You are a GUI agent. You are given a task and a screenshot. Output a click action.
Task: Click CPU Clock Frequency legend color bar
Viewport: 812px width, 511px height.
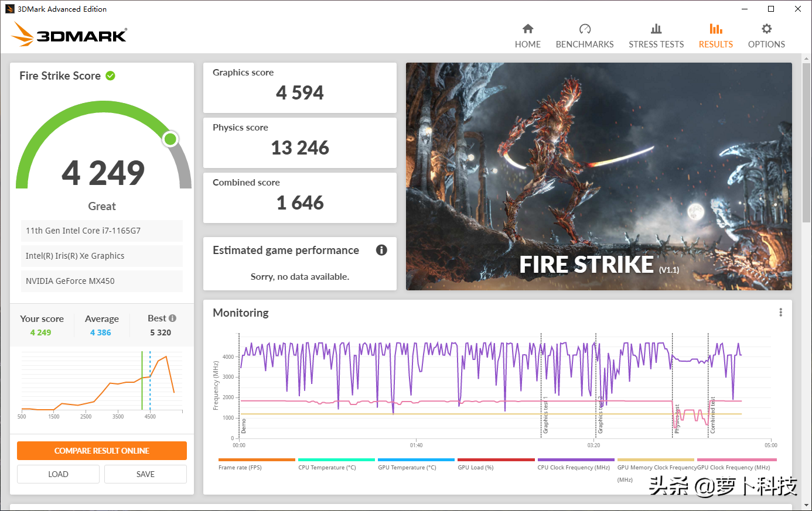[576, 460]
